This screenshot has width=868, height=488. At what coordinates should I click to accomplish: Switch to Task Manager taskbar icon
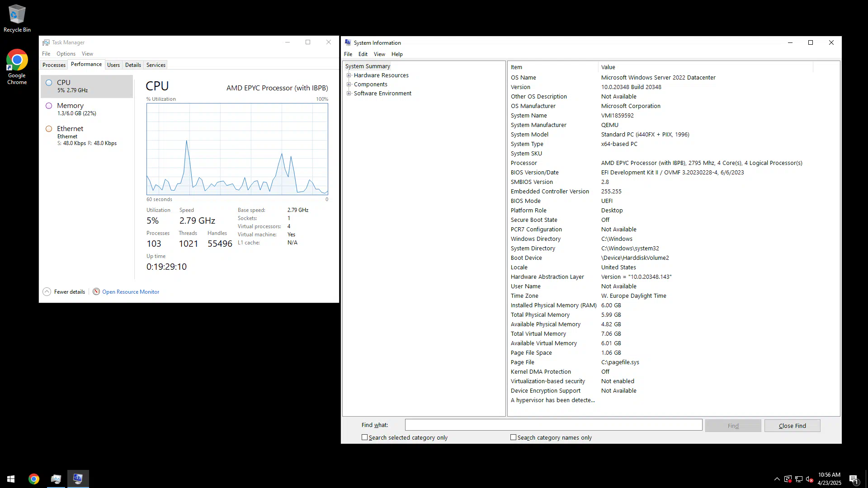tap(56, 479)
